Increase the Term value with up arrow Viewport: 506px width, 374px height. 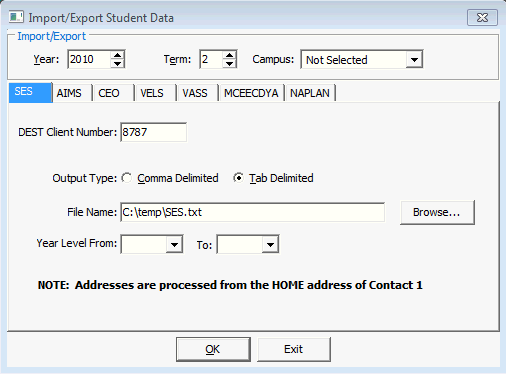tap(229, 55)
